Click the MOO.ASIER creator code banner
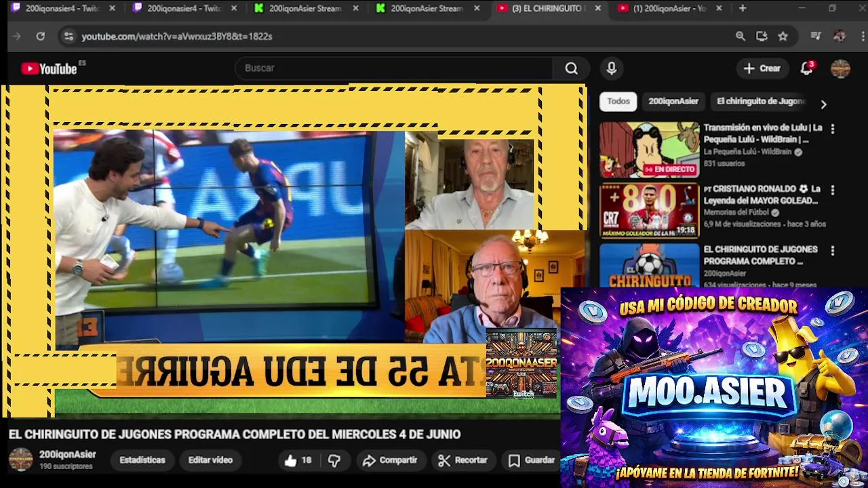Image resolution: width=868 pixels, height=488 pixels. pos(714,387)
